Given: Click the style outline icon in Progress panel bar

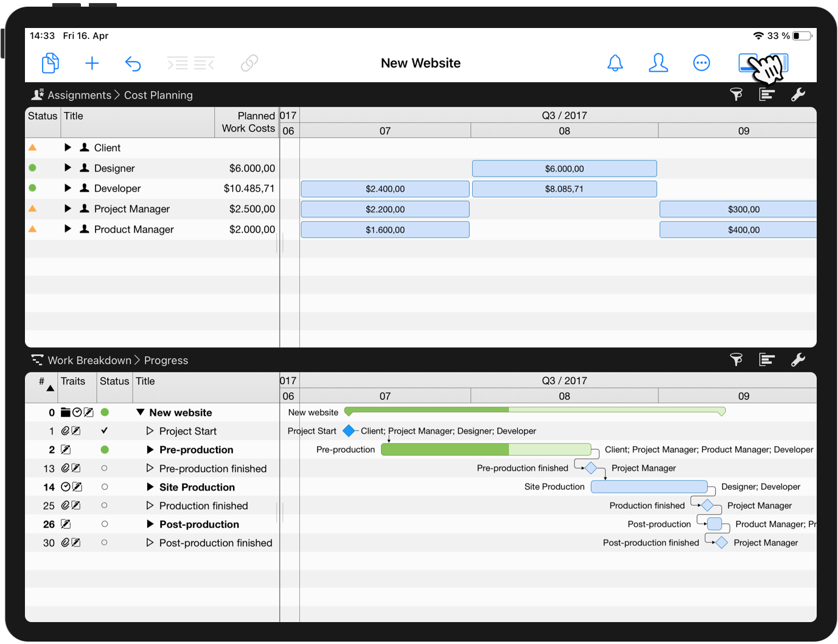Looking at the screenshot, I should pyautogui.click(x=767, y=360).
